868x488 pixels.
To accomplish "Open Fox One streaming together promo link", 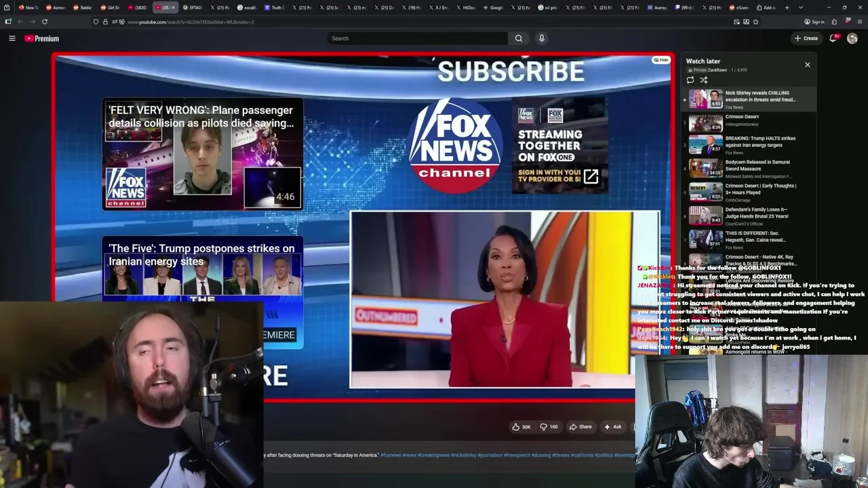I will click(x=559, y=144).
